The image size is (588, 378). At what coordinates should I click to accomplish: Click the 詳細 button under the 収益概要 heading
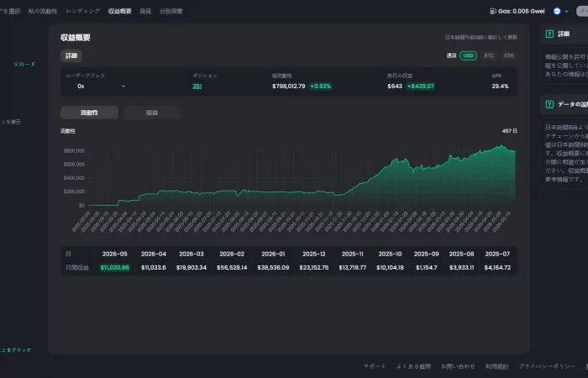coord(71,55)
